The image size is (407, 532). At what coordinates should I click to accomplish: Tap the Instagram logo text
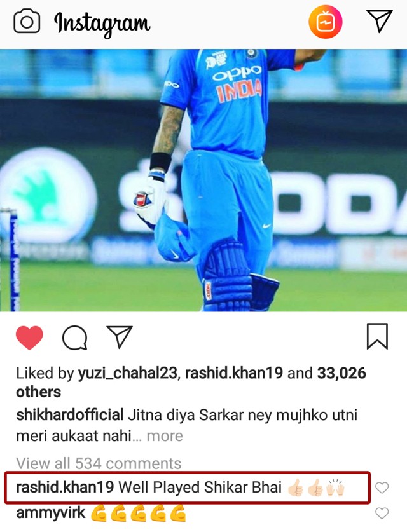[x=102, y=24]
